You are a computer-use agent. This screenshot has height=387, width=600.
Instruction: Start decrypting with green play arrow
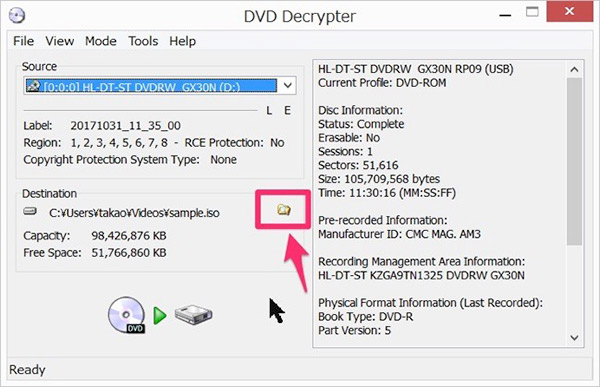(x=160, y=315)
